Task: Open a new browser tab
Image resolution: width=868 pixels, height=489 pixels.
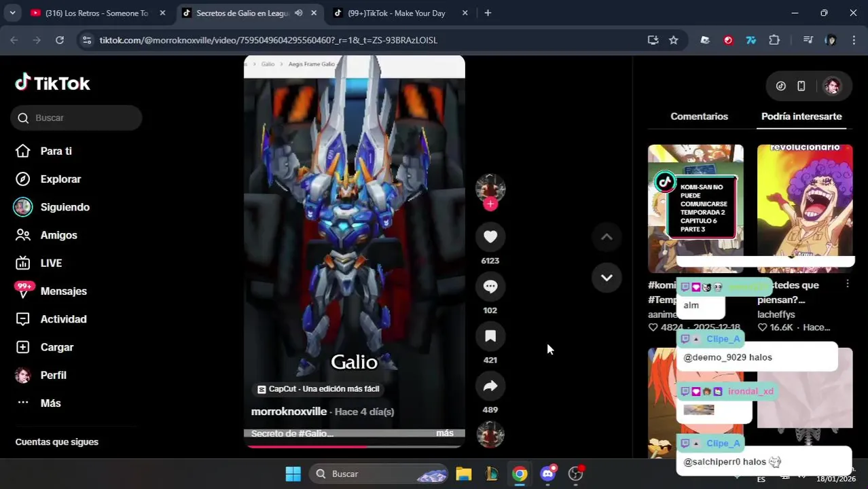Action: pos(488,13)
